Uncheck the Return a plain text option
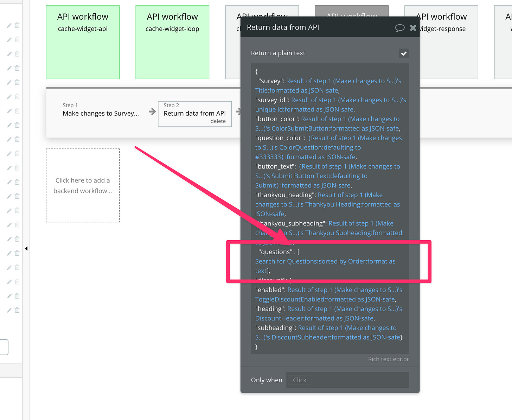 (x=404, y=53)
